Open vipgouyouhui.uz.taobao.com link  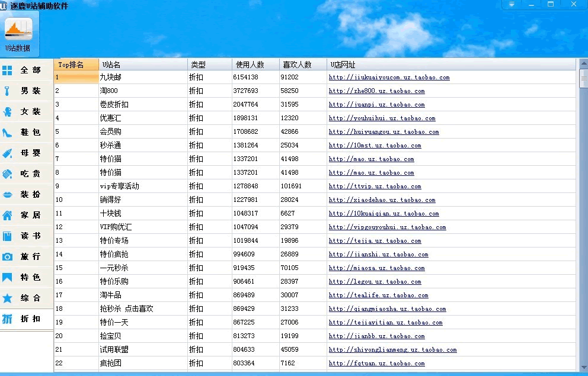[x=388, y=227]
